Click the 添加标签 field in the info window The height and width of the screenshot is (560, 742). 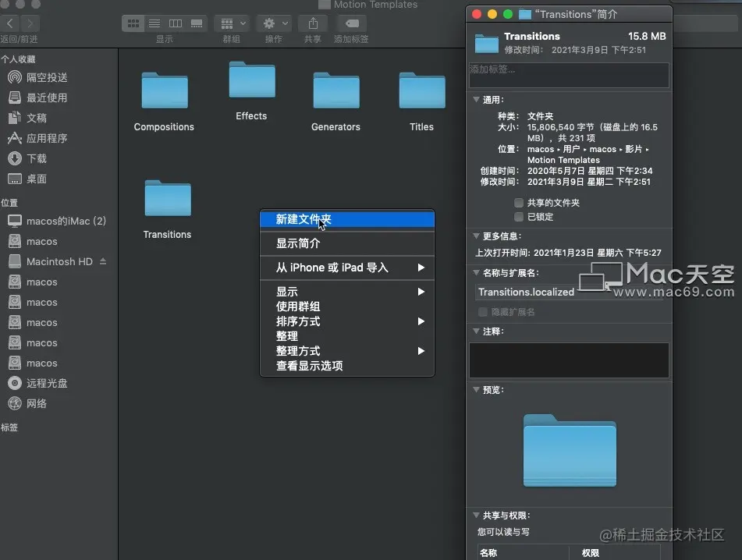pyautogui.click(x=569, y=75)
